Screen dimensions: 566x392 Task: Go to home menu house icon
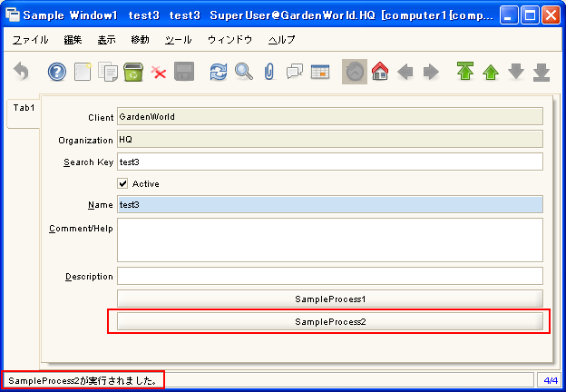click(380, 71)
